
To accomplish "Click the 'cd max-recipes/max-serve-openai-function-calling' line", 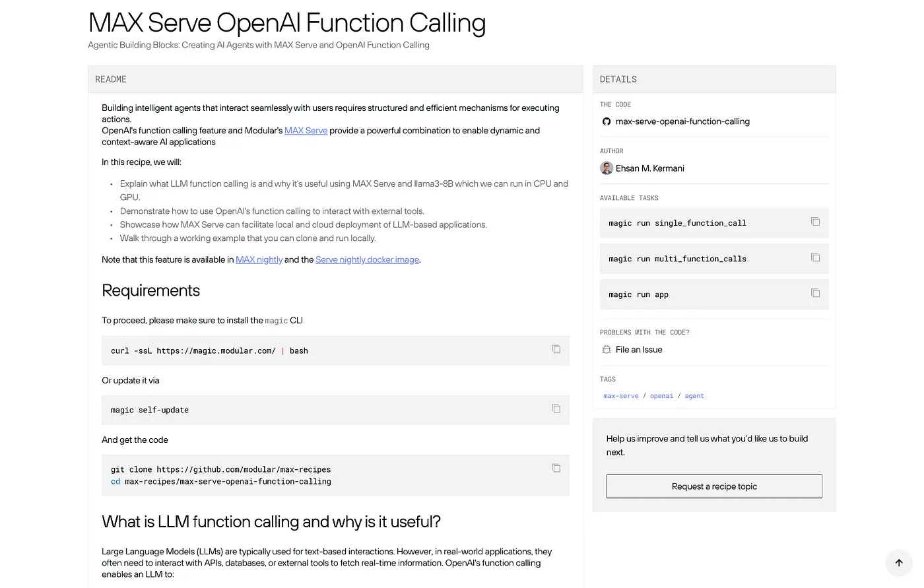I will point(221,482).
